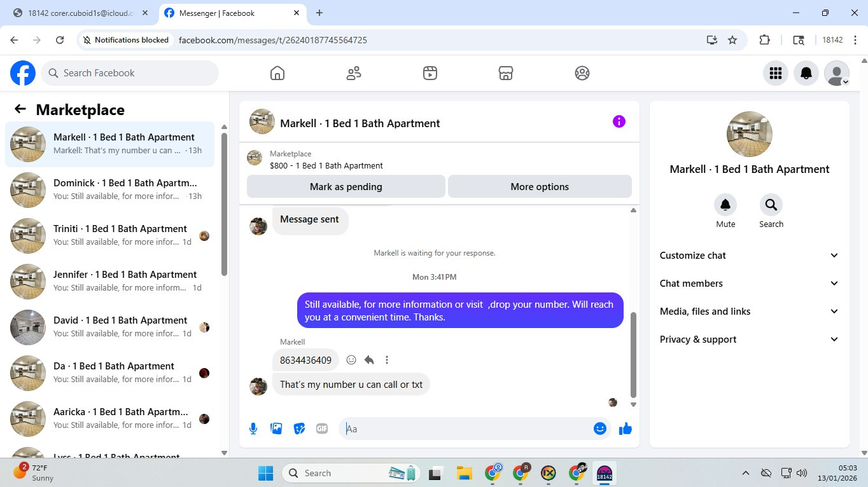This screenshot has height=487, width=868.
Task: Expand Privacy & support section
Action: [x=750, y=340]
